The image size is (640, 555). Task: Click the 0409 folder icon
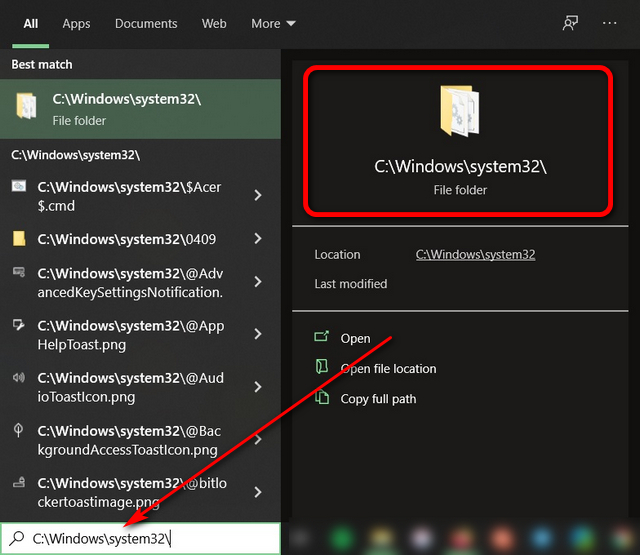pos(19,238)
